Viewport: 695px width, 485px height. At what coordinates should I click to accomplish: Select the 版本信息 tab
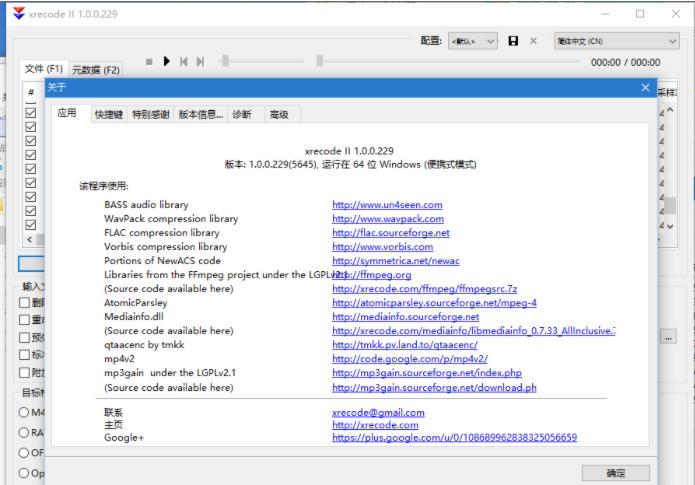(201, 115)
